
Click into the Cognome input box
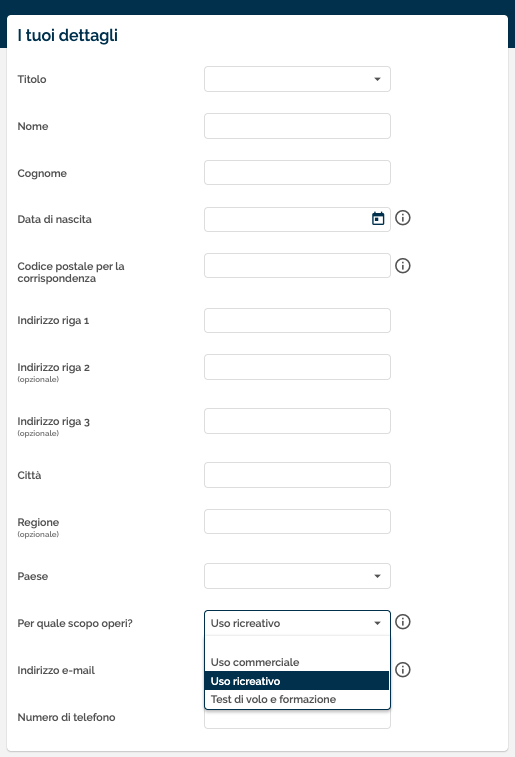297,172
